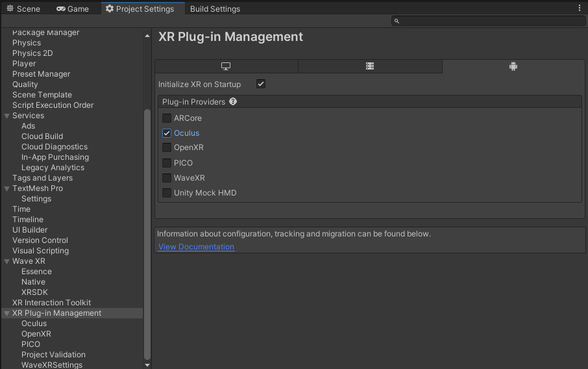
Task: Open Cloud Build settings
Action: (x=42, y=136)
